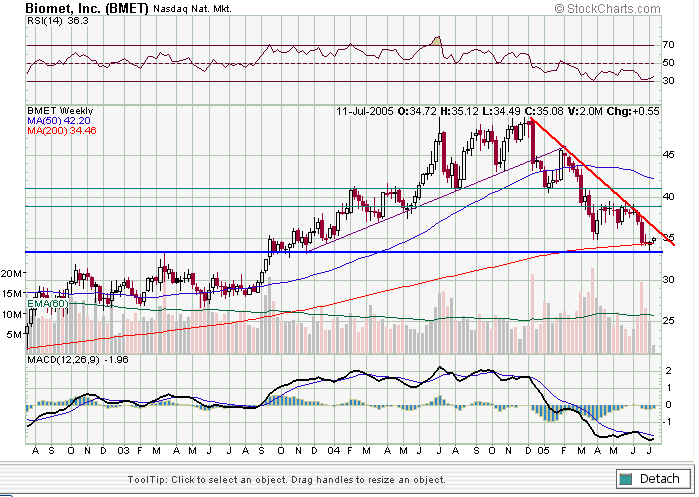Click the RSI '70' axis label
The height and width of the screenshot is (497, 699).
pyautogui.click(x=668, y=45)
